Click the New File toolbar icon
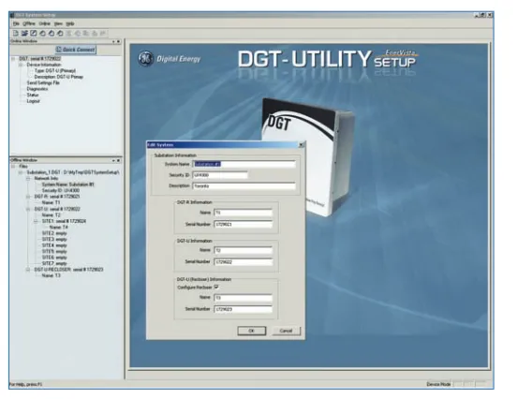Screen dimensions: 532x399 (16, 33)
